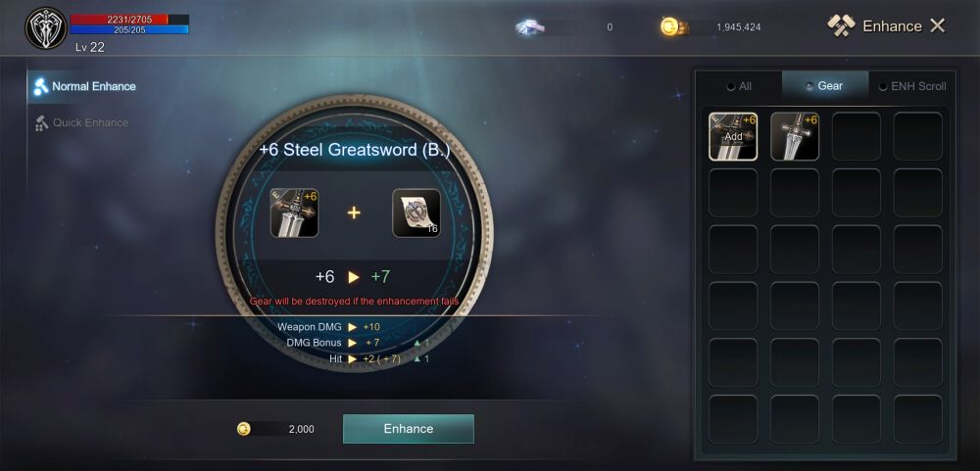Click the blue MP bar
Image resolution: width=980 pixels, height=471 pixels.
[x=129, y=29]
